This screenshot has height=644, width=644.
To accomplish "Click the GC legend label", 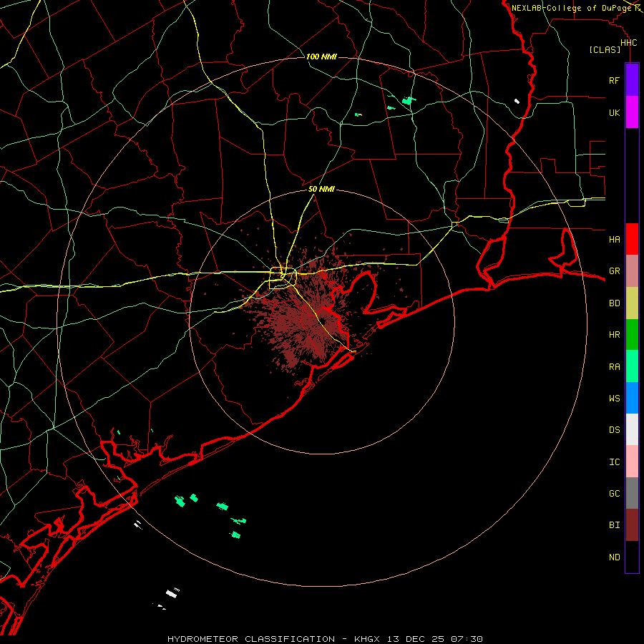I will coord(614,494).
